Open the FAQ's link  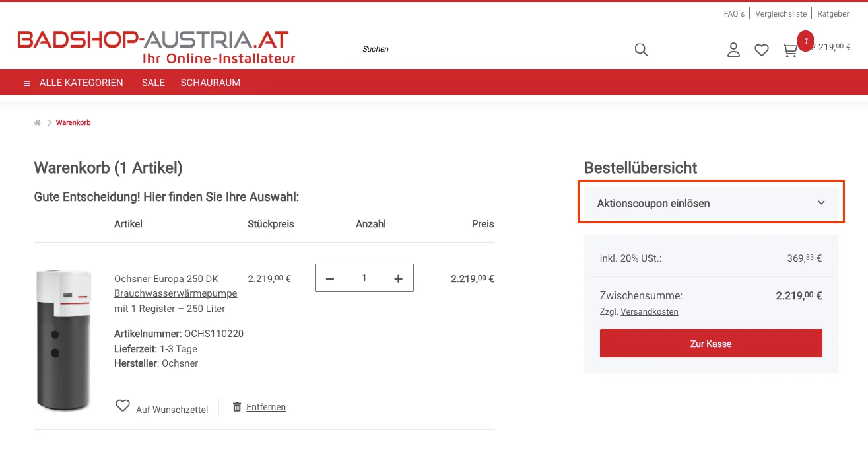734,14
